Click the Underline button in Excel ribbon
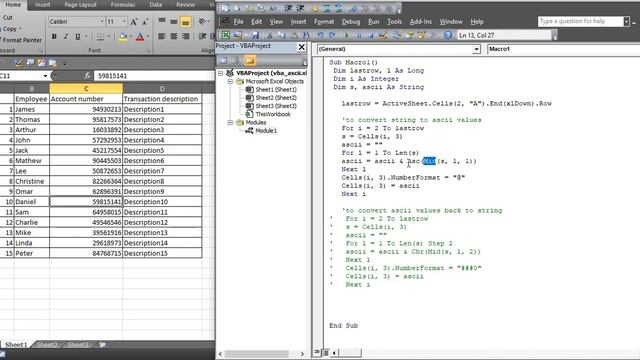Image resolution: width=640 pixels, height=360 pixels. click(x=78, y=37)
